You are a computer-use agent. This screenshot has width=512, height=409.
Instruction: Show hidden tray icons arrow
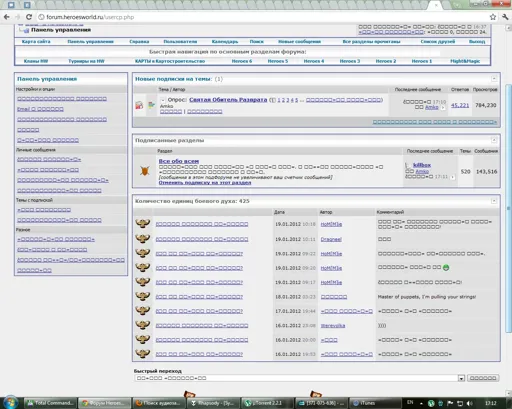click(421, 403)
